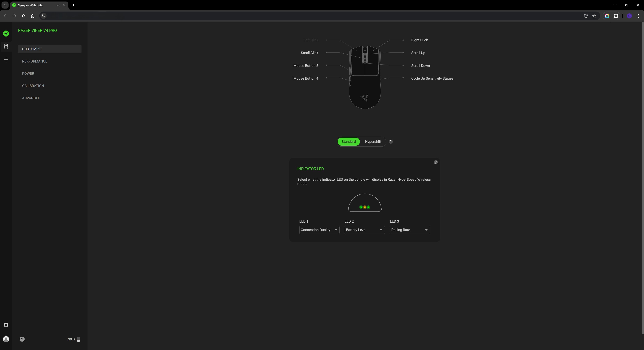Open the CALIBRATION section

(33, 86)
